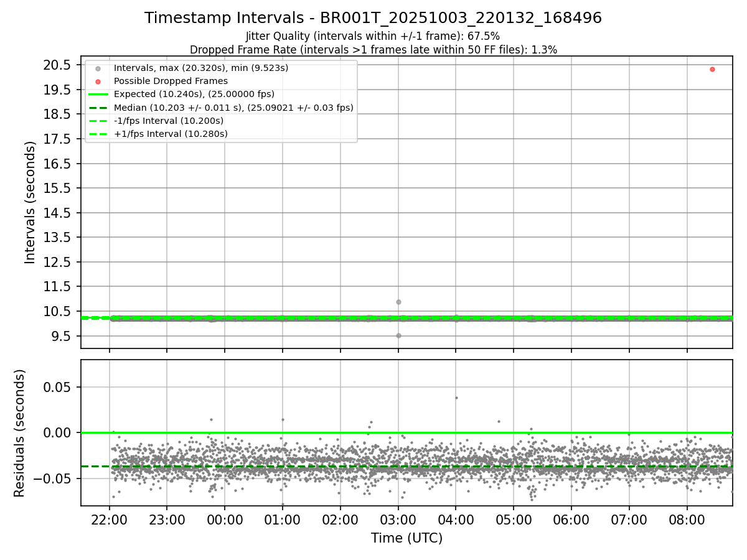Click the 00:00 time tick label
This screenshot has height=560, width=747.
225,518
